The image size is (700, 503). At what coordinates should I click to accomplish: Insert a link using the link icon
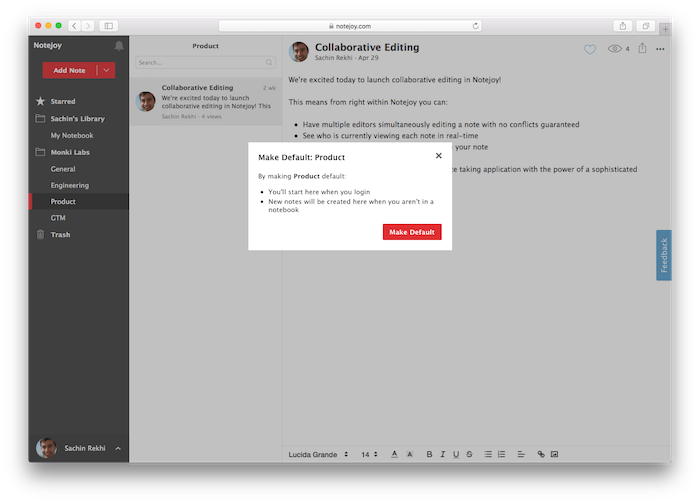[541, 454]
